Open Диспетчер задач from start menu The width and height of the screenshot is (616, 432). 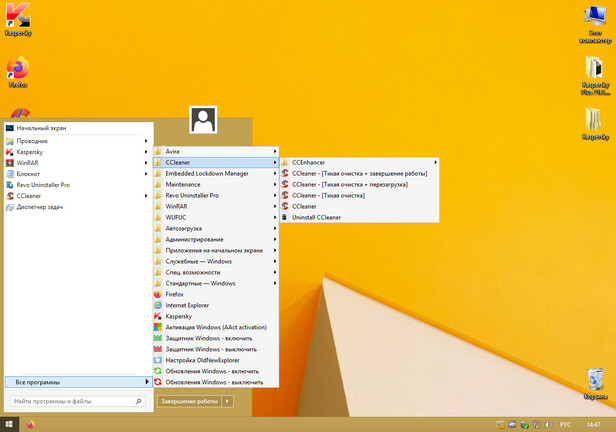point(78,207)
